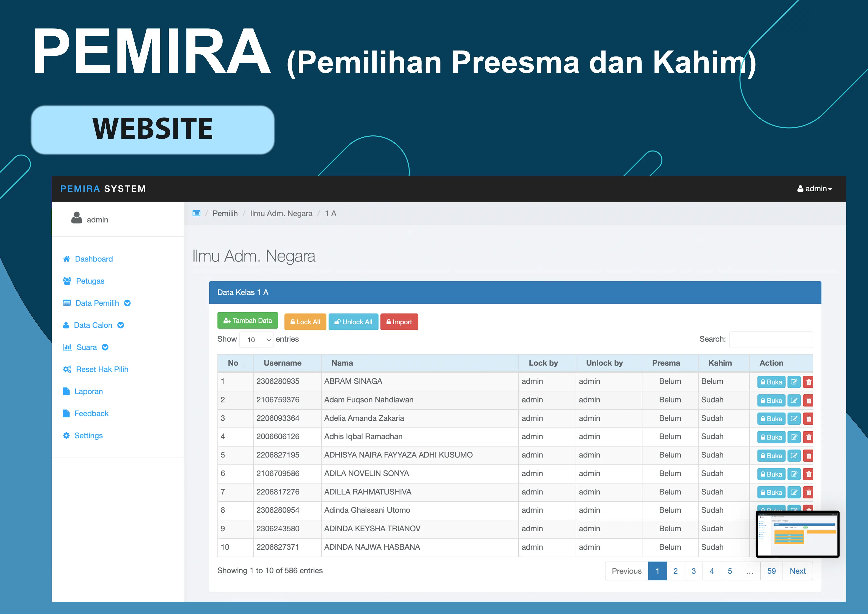Click the Previous pagination button
This screenshot has width=868, height=614.
coord(627,571)
